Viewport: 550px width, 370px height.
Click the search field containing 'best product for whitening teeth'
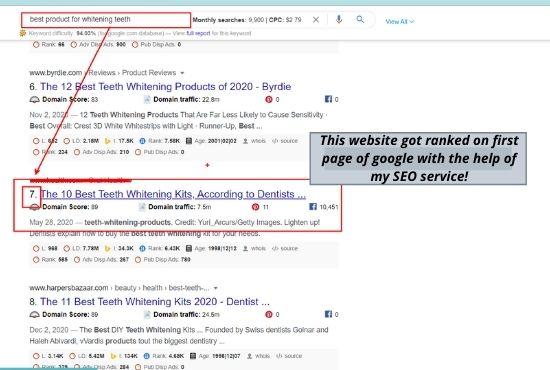click(106, 20)
